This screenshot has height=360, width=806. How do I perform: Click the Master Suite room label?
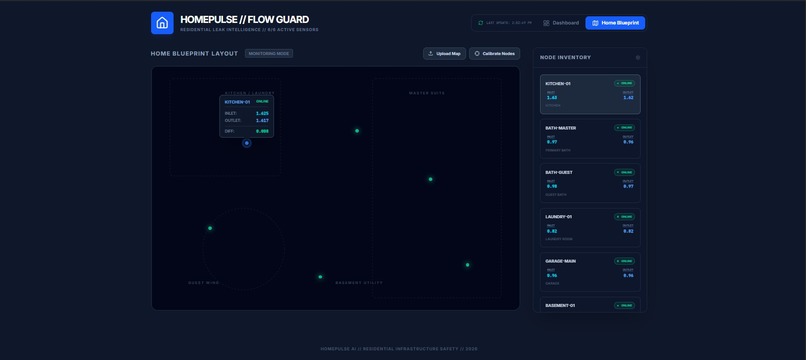coord(427,93)
